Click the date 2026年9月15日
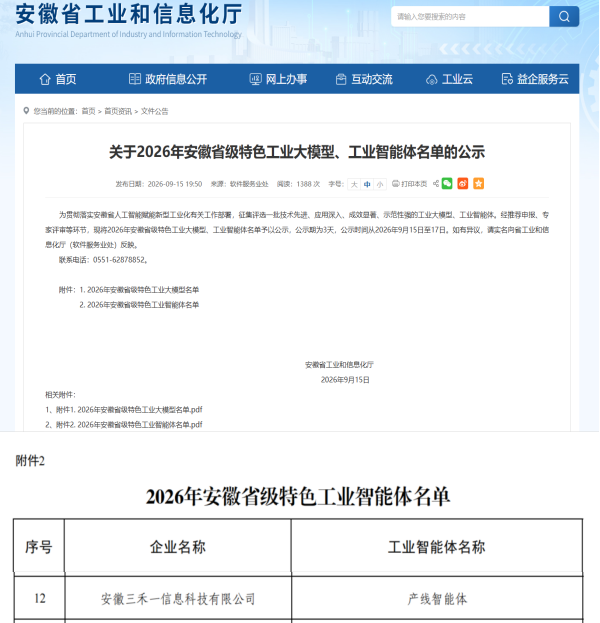This screenshot has width=600, height=623. (x=345, y=379)
